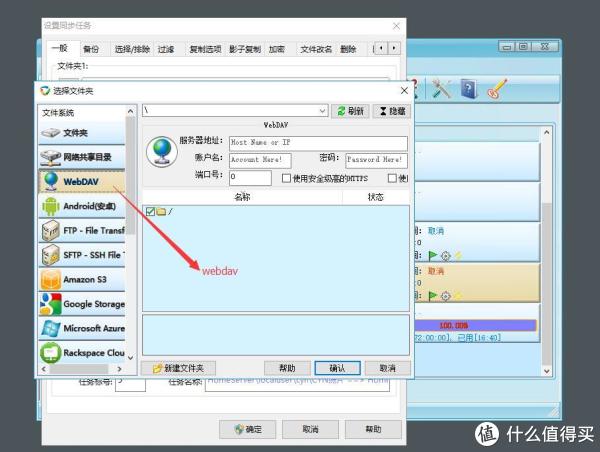Click the 隐藏 hide button
Viewport: 600px width, 452px height.
(x=392, y=111)
